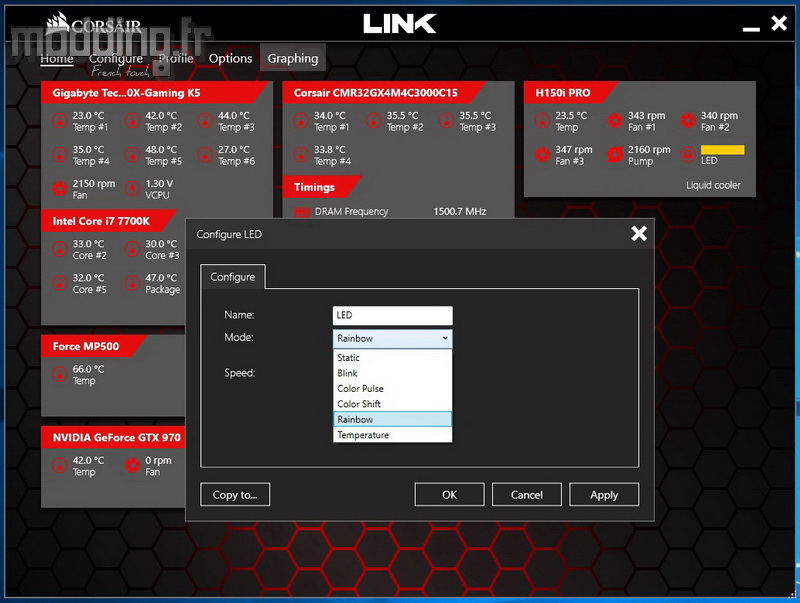Click H150i PRO Fan #1 343 rpm icon
This screenshot has width=800, height=603.
point(615,121)
